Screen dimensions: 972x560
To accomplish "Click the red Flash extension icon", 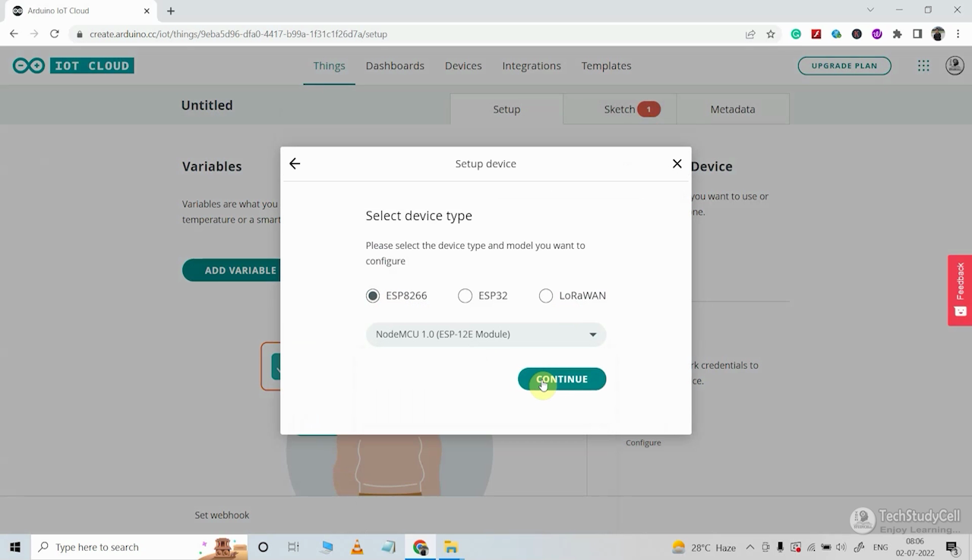I will click(x=816, y=34).
